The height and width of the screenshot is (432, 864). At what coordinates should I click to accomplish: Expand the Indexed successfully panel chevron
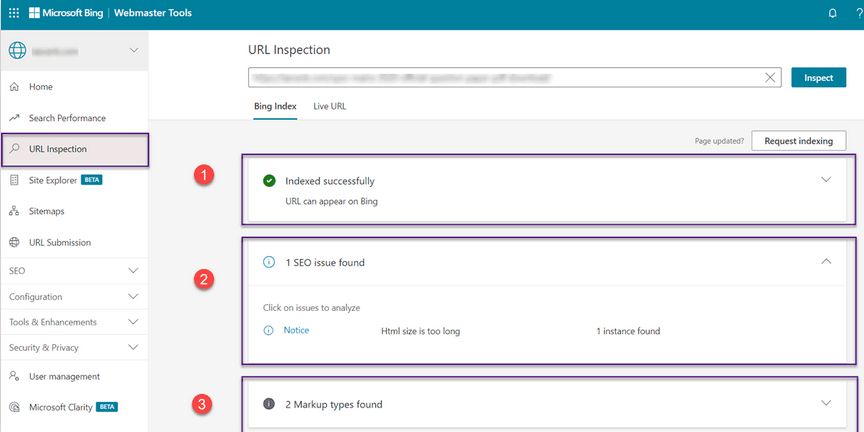pos(826,180)
